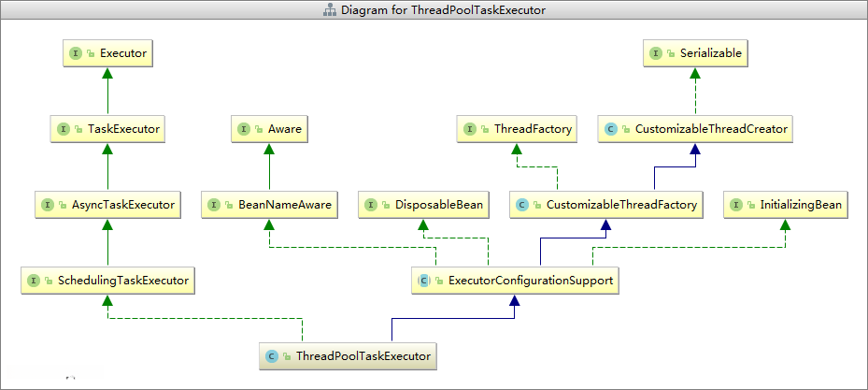
Task: Select the Serializable label text
Action: [x=711, y=53]
